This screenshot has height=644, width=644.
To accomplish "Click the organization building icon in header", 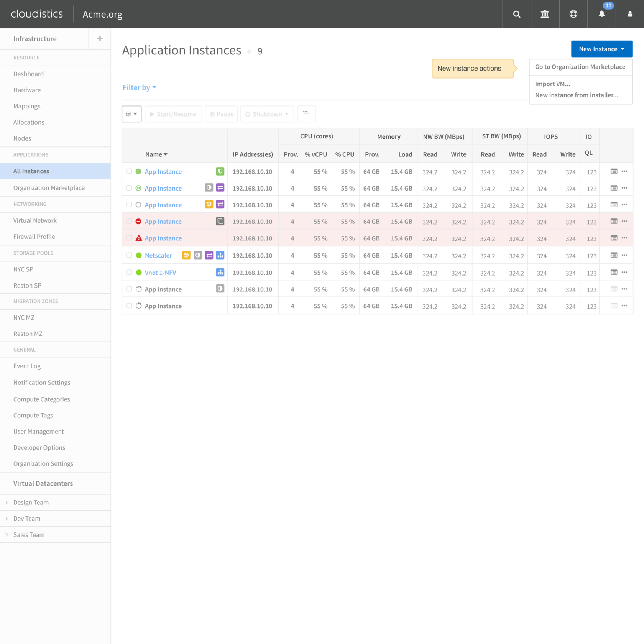I will coord(545,14).
